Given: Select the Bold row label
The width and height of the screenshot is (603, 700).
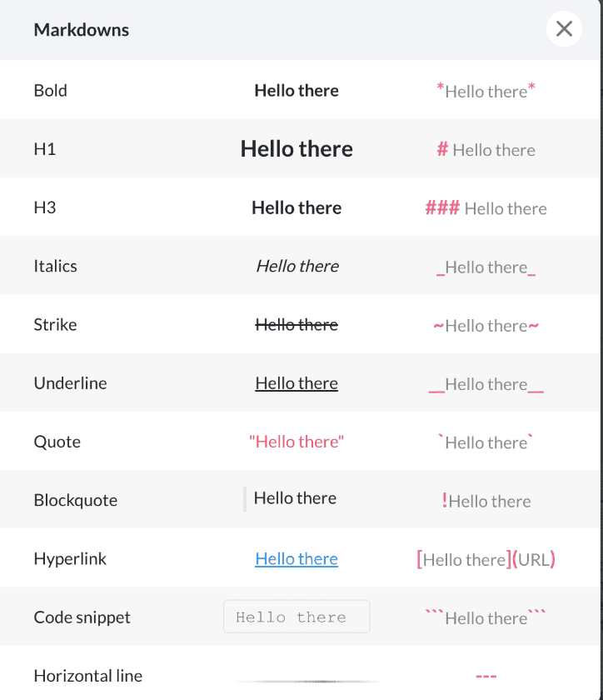Looking at the screenshot, I should pos(51,91).
